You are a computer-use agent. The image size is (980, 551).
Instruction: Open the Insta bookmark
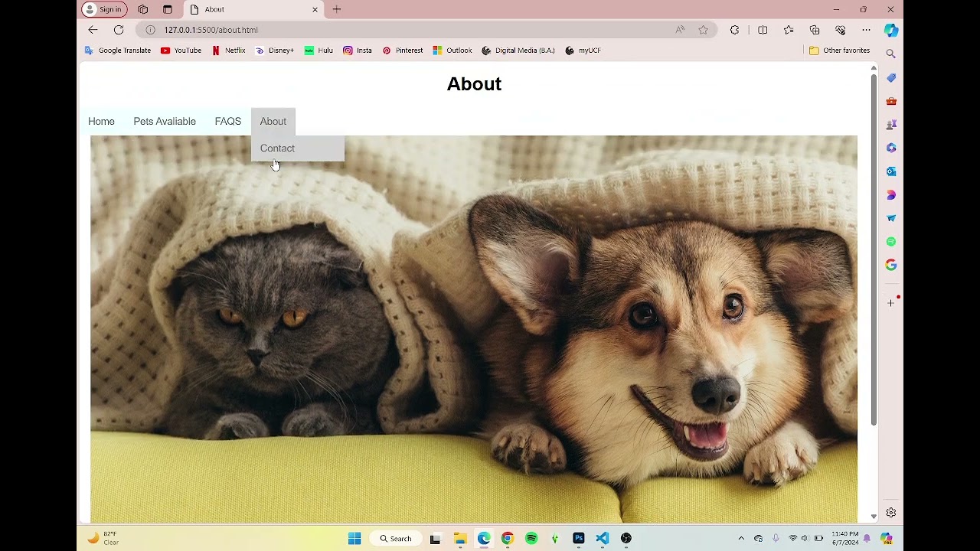tap(358, 51)
